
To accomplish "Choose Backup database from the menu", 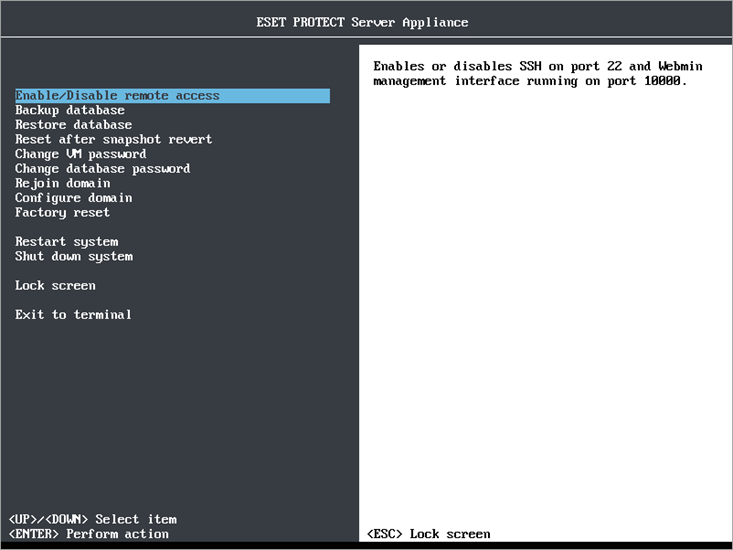I will click(x=70, y=110).
